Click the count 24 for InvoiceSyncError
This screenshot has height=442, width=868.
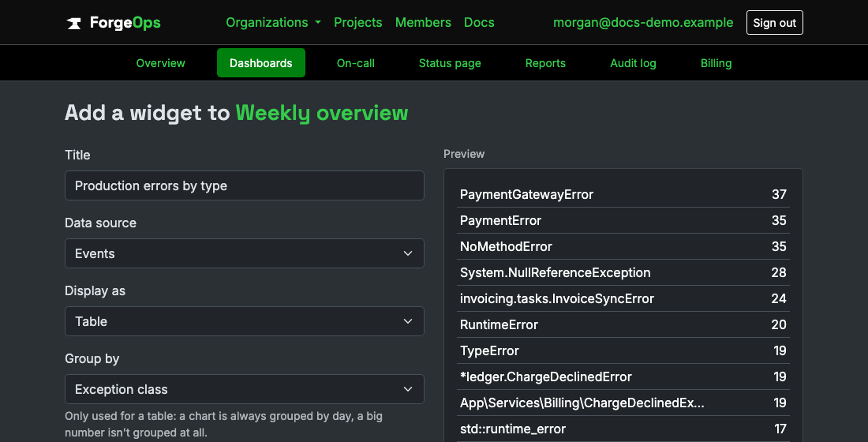point(779,298)
